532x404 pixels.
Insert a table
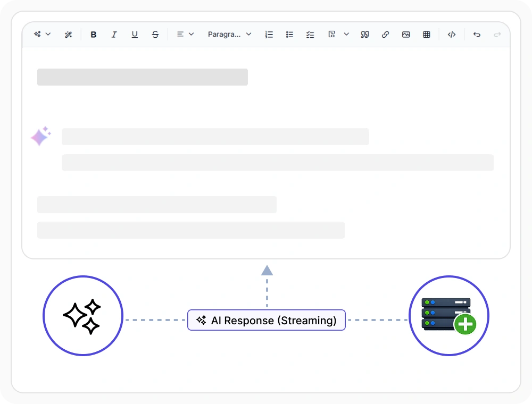coord(427,35)
